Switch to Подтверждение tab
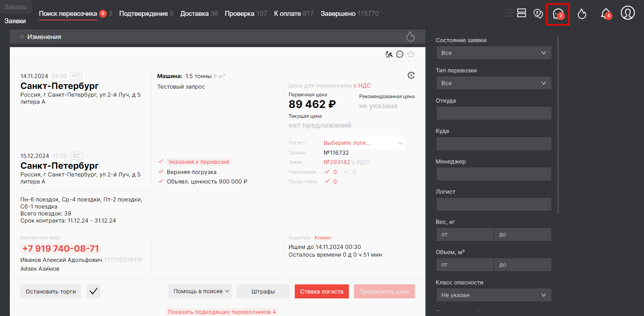Screen dimensions: 644x316 point(143,13)
